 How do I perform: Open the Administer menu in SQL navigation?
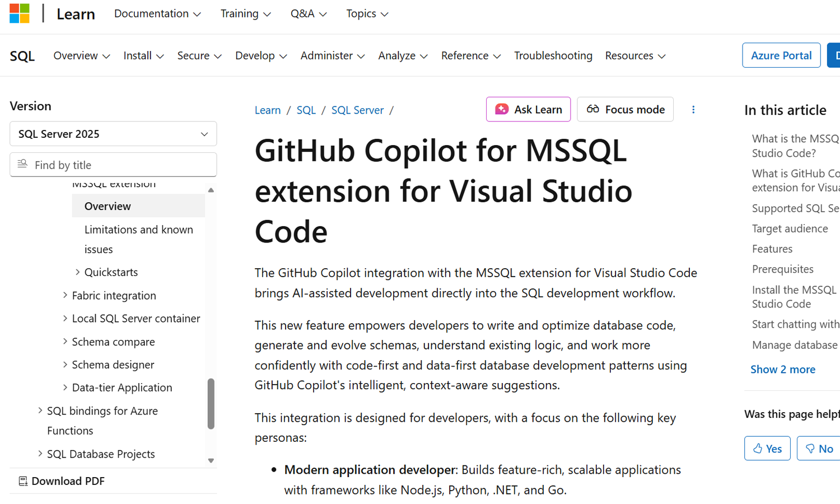[332, 55]
